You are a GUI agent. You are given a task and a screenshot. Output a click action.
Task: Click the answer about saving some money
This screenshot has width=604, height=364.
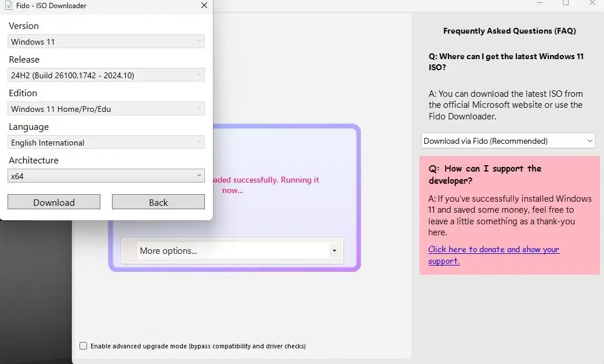509,215
